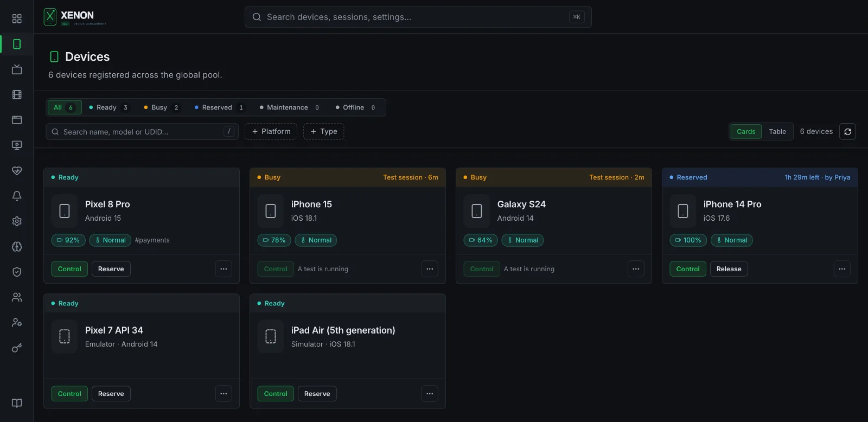Open more options for Galaxy S24
Screen dimensions: 868x422
(636, 269)
